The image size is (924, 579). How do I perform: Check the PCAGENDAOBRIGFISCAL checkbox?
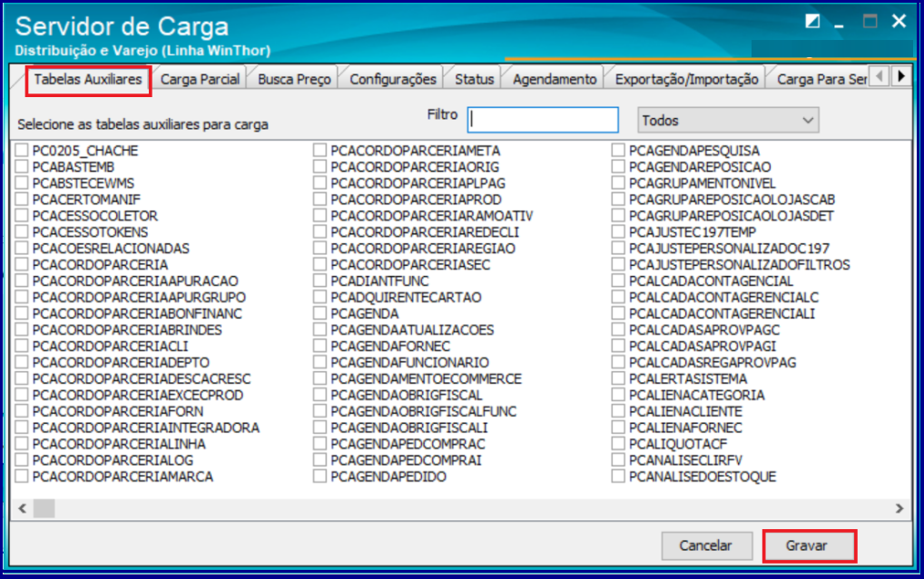point(320,395)
